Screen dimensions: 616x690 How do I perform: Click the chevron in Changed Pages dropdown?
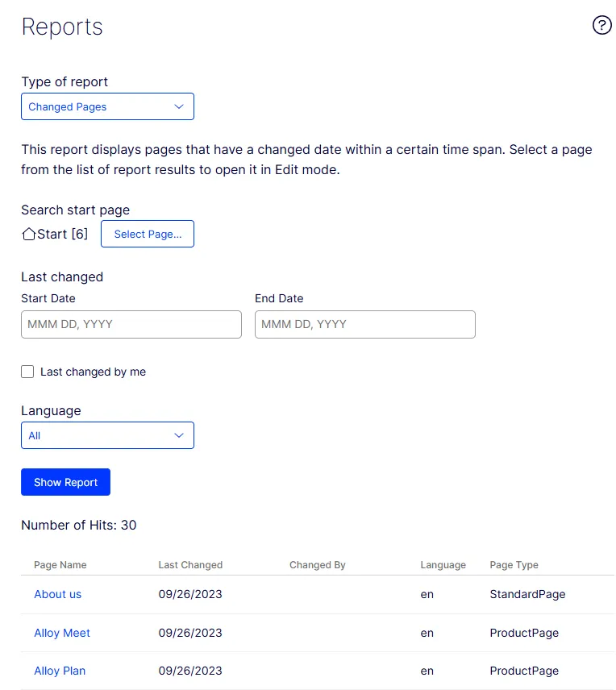point(179,106)
